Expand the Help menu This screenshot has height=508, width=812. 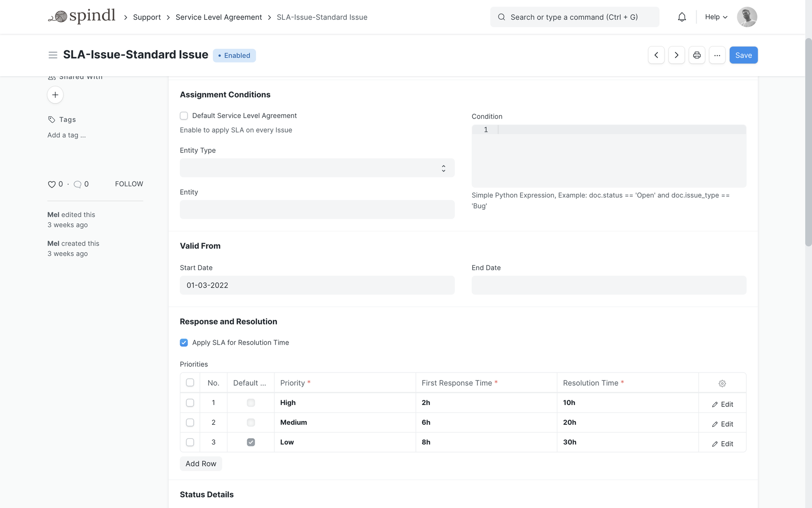coord(716,17)
